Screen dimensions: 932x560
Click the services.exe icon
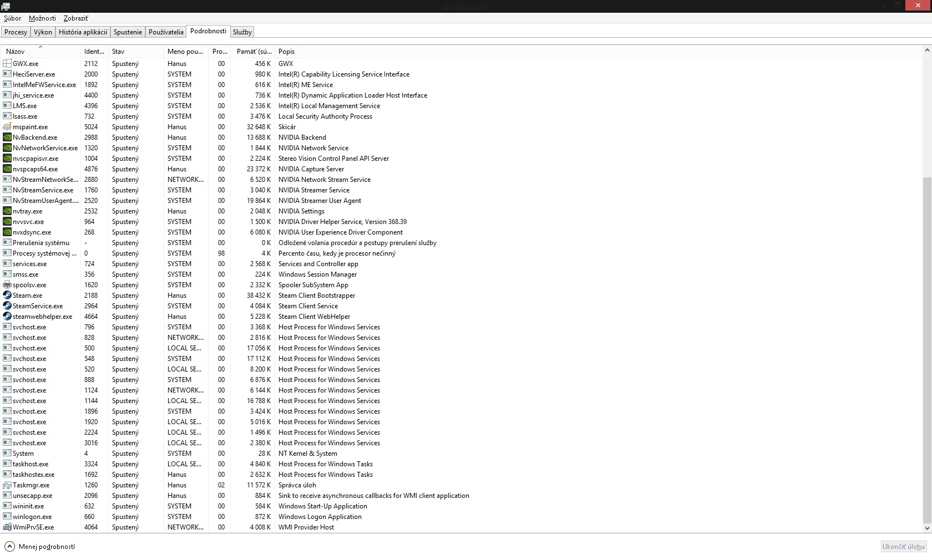coord(7,264)
